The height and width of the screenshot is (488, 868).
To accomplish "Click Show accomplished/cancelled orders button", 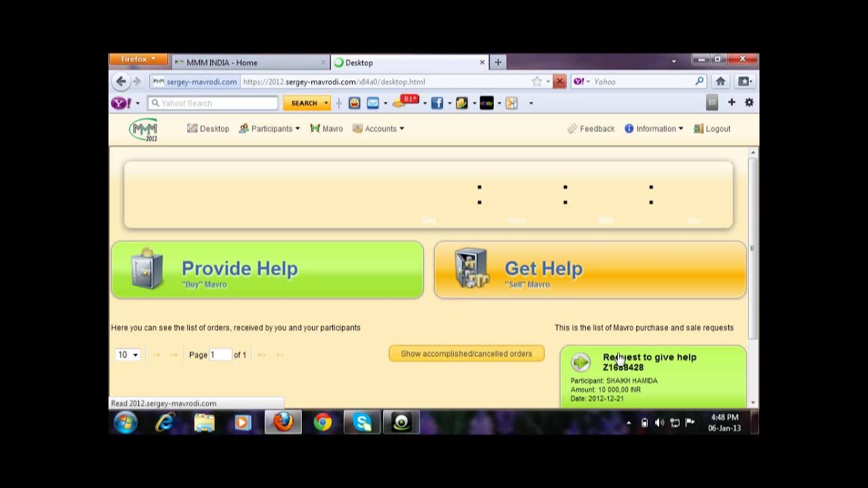I will click(x=467, y=354).
